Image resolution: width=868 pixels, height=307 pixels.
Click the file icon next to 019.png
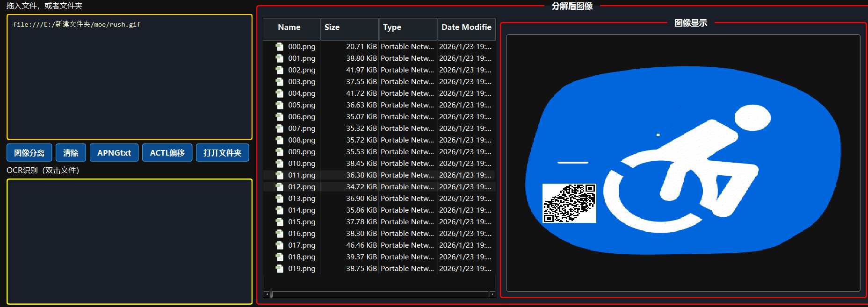click(279, 269)
